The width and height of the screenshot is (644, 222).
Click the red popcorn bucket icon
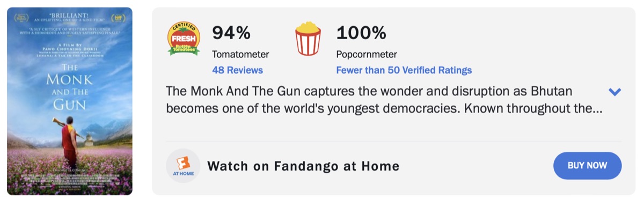coord(308,39)
